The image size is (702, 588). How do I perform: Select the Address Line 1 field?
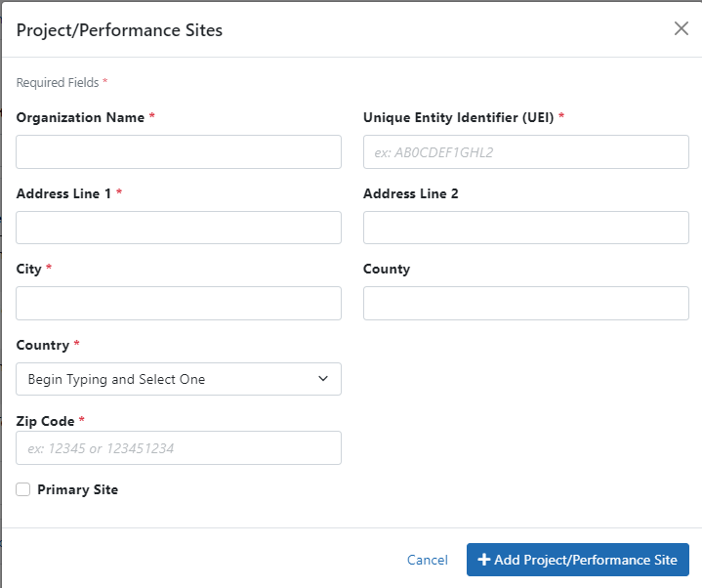[x=179, y=228]
